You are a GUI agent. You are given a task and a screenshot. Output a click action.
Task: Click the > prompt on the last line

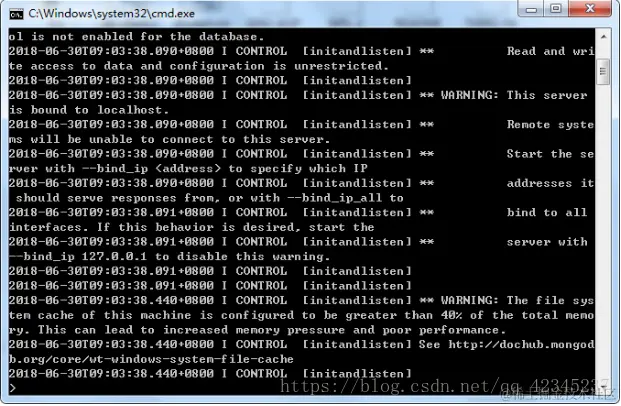[13, 388]
